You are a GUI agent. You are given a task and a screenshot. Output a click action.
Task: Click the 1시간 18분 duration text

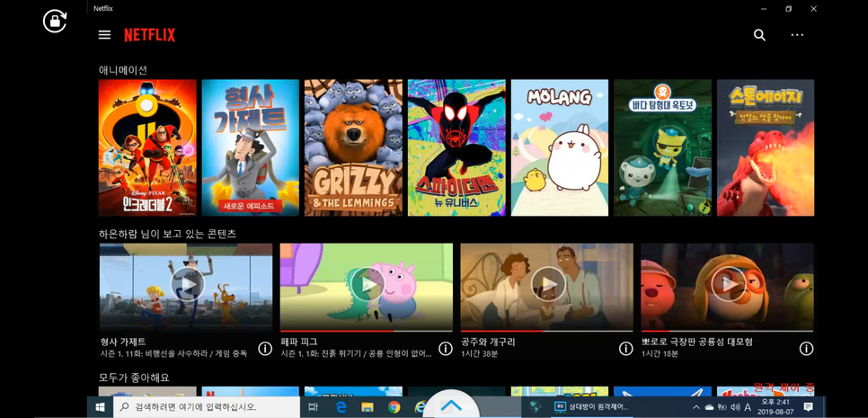[x=660, y=353]
